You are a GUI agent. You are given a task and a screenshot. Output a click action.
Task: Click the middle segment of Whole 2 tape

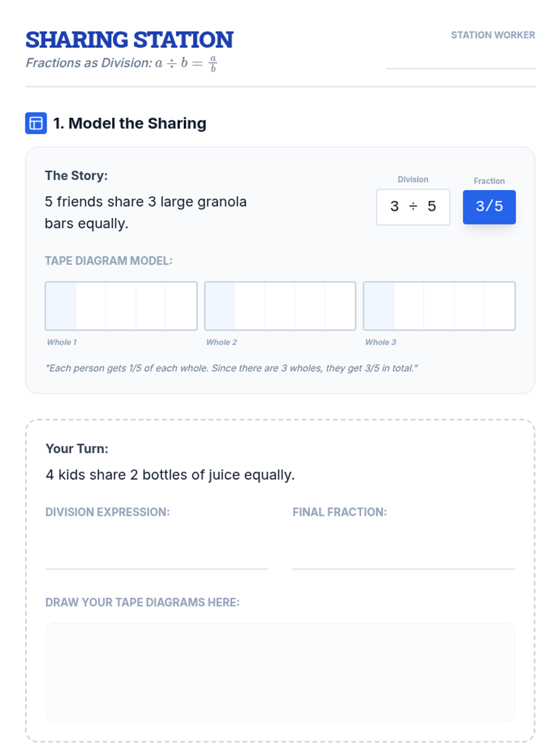(x=280, y=306)
